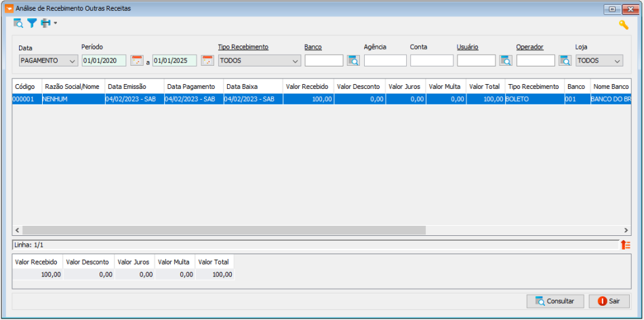Sort by the Data Pagamento column header
Screen dimensions: 644x320
(193, 87)
